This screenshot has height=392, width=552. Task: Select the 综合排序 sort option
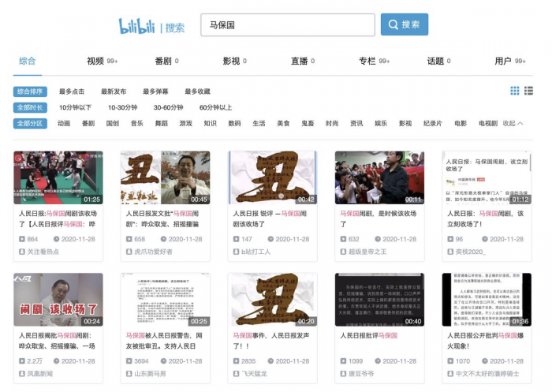(30, 91)
